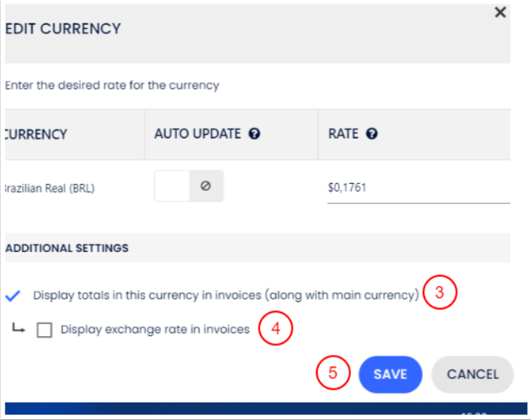Click the Display totals in this currency label
The height and width of the screenshot is (420, 531).
coord(225,295)
